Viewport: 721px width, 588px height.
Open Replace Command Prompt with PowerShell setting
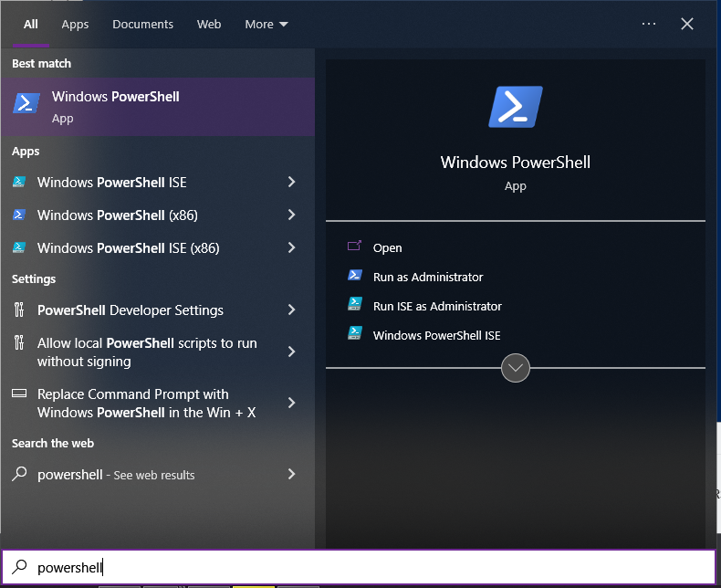tap(158, 403)
